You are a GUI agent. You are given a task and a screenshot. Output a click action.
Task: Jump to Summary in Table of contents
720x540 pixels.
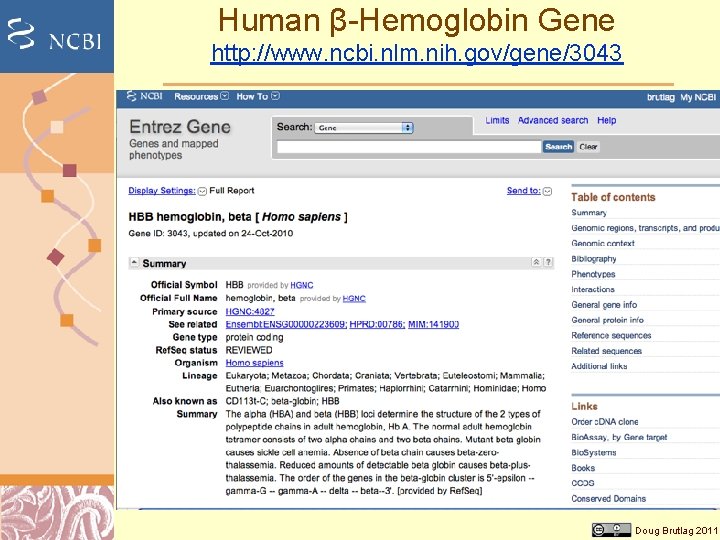click(589, 213)
